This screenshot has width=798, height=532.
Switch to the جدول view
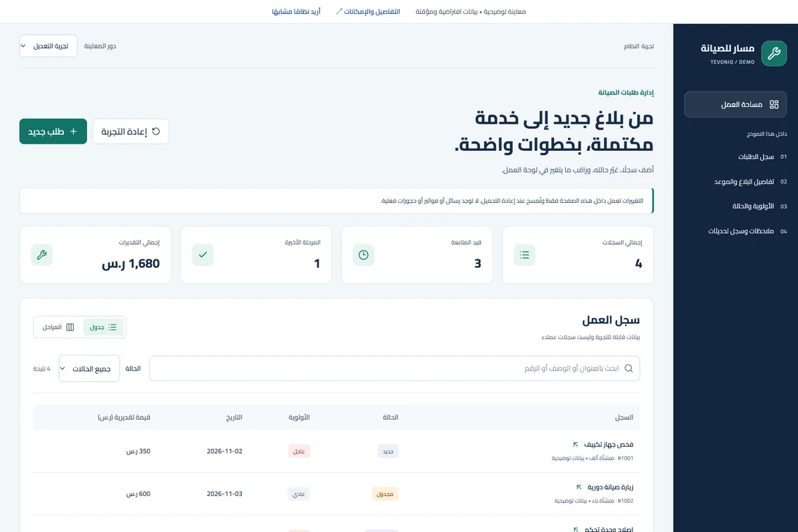point(103,327)
